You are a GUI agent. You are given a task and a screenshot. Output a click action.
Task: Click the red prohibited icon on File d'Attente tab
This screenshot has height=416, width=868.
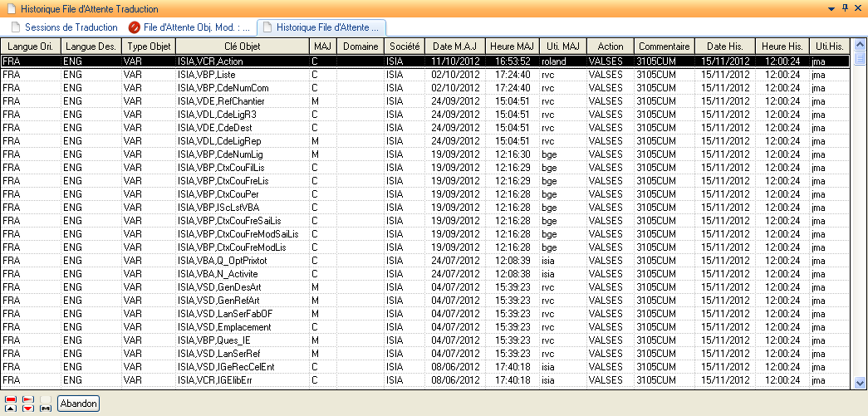pyautogui.click(x=135, y=27)
